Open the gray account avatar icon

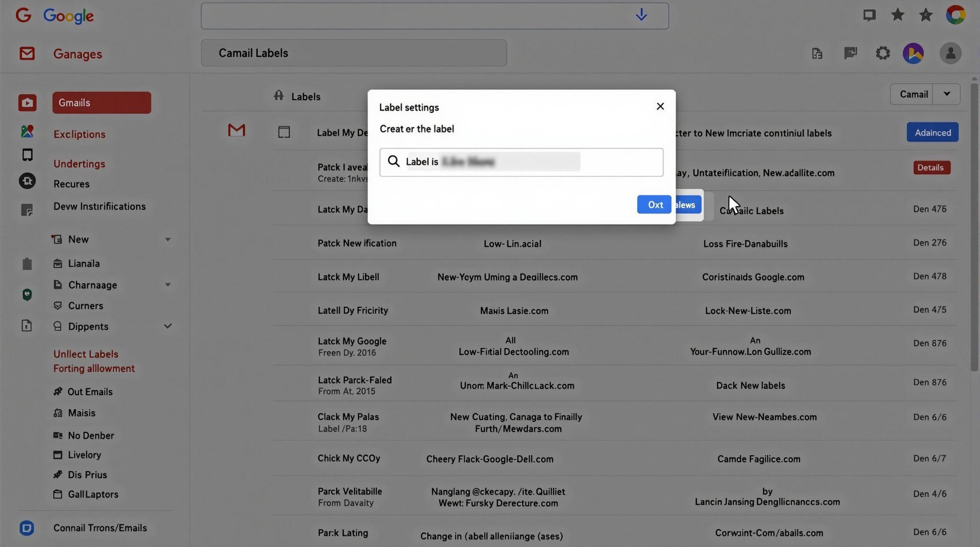coord(950,53)
